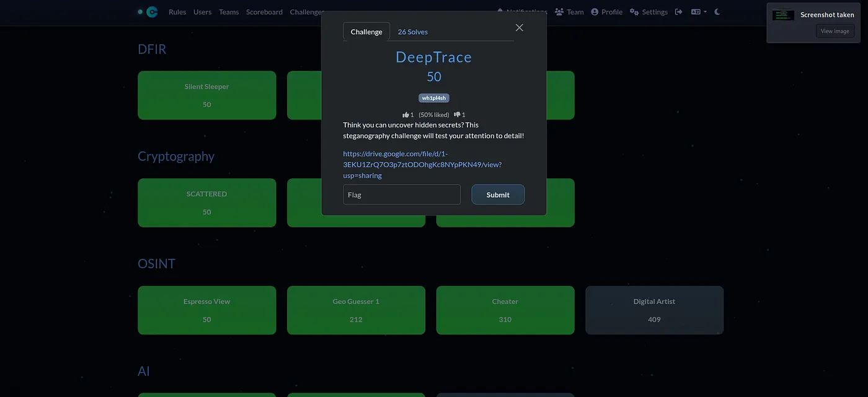Open the Challenges page
868x397 pixels.
[x=306, y=12]
